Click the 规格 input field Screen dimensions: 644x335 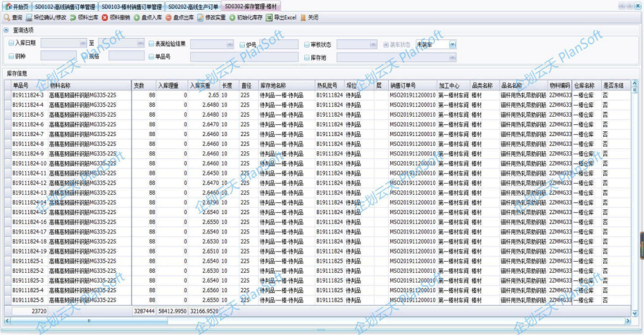[x=127, y=56]
